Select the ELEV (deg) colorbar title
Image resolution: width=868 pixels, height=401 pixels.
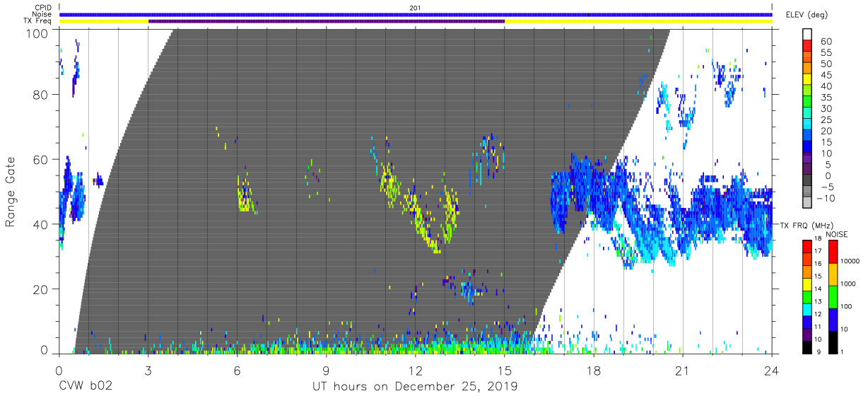click(807, 15)
